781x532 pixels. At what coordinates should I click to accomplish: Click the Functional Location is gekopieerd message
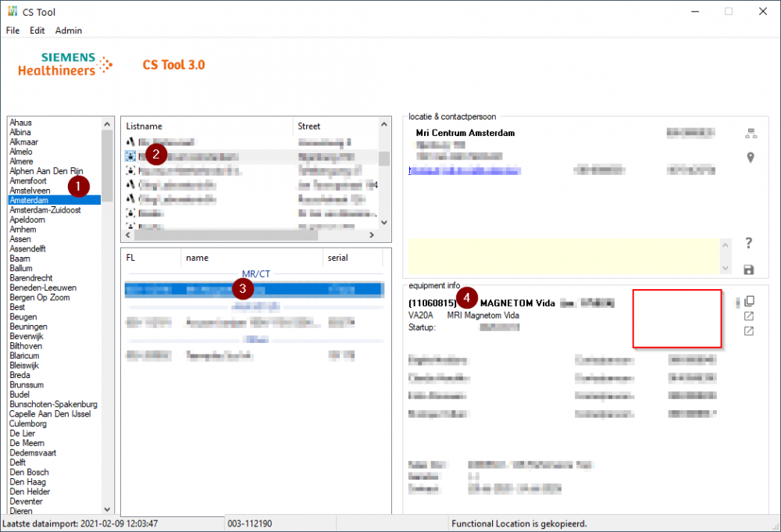tap(519, 523)
